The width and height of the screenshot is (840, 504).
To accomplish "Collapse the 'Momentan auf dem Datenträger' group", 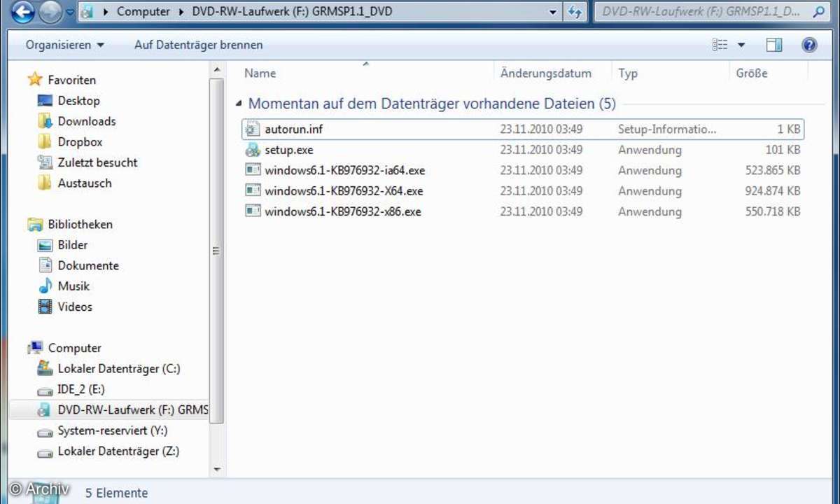I will click(239, 104).
